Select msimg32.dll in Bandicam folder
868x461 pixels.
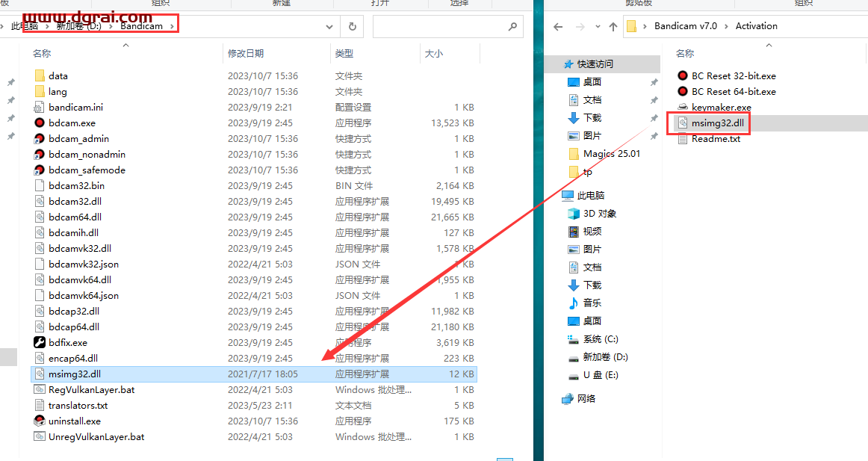tap(254, 374)
